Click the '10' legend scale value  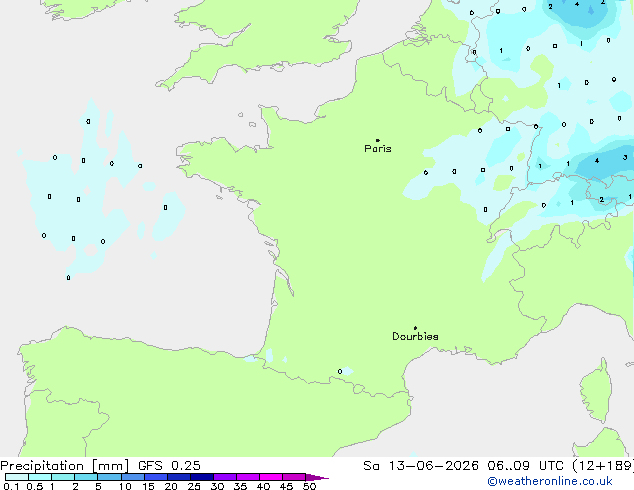(125, 486)
